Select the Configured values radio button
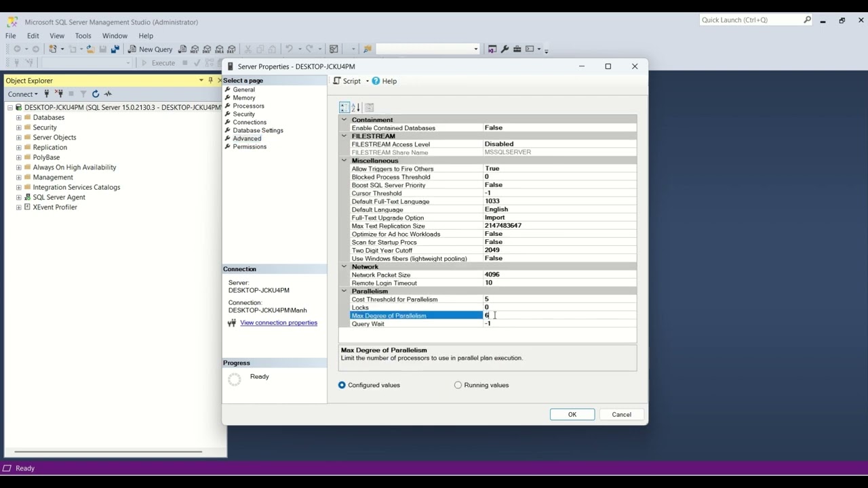 (342, 385)
